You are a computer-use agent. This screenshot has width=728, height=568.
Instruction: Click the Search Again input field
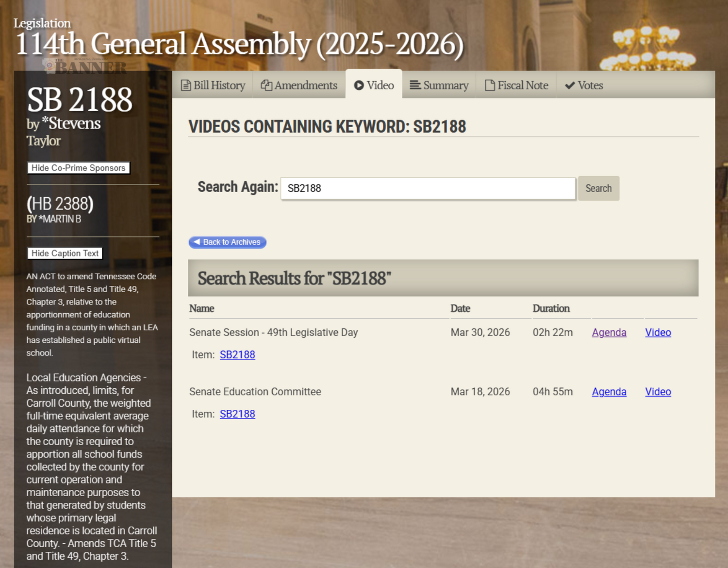[428, 188]
